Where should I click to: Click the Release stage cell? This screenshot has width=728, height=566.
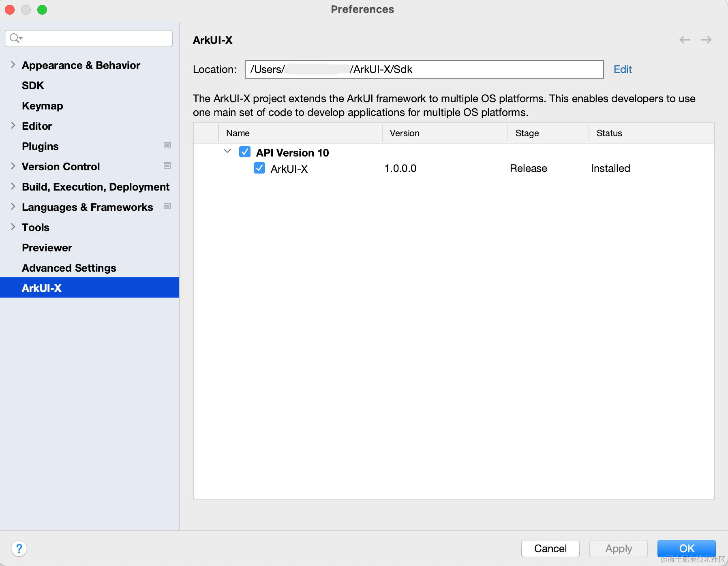529,168
